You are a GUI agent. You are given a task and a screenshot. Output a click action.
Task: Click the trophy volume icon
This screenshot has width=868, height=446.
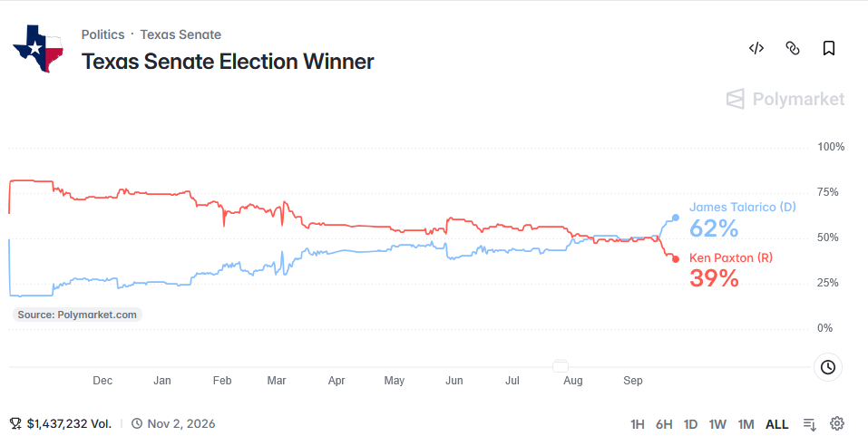[x=15, y=424]
